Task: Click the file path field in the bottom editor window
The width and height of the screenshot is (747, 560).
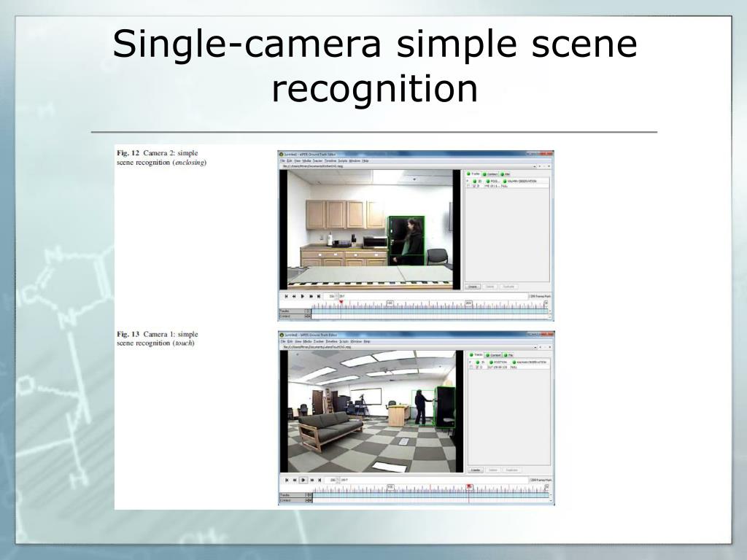Action: click(x=409, y=347)
